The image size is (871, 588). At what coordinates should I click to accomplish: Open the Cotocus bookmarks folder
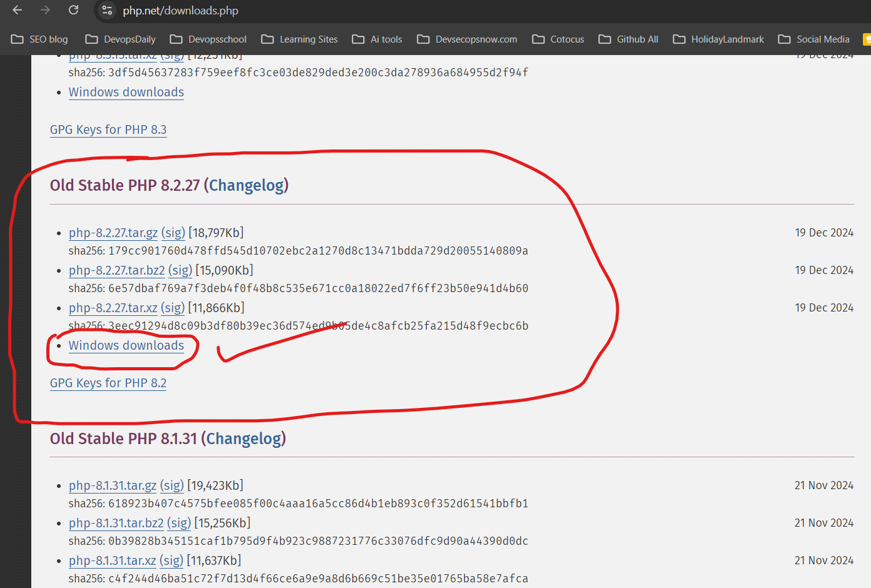click(558, 39)
